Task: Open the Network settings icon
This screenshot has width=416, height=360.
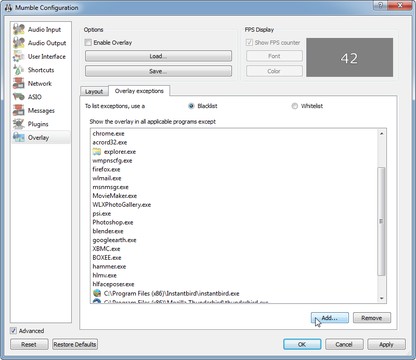Action: point(19,83)
